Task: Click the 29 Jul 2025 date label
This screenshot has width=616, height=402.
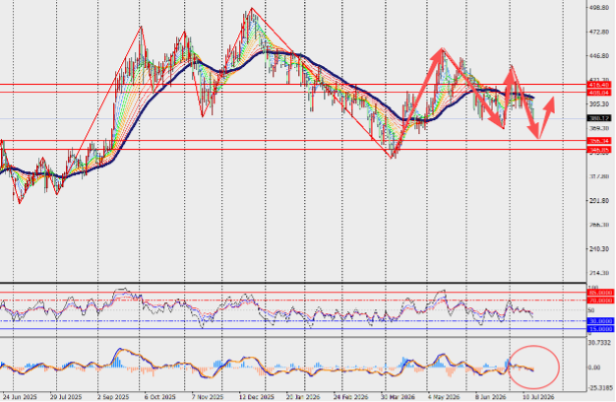Action: (x=66, y=397)
